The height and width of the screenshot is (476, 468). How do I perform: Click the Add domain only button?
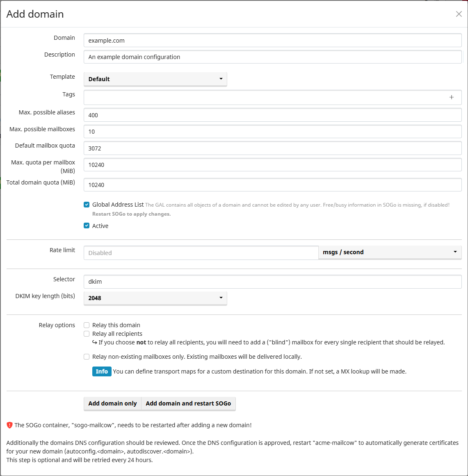112,403
